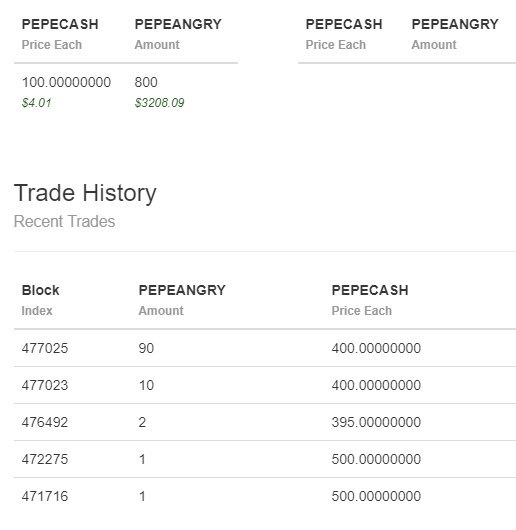Image resolution: width=516 pixels, height=530 pixels.
Task: Click the Recent Trades subheading
Action: (x=65, y=221)
